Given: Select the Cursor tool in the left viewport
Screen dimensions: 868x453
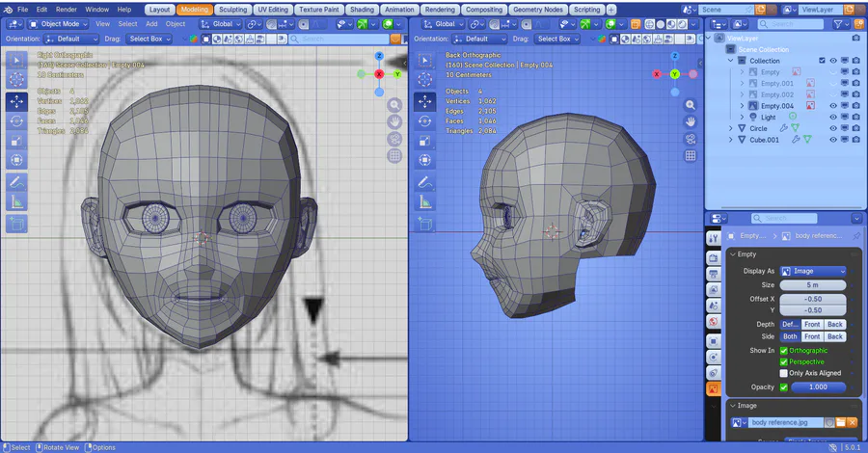Looking at the screenshot, I should pyautogui.click(x=16, y=80).
